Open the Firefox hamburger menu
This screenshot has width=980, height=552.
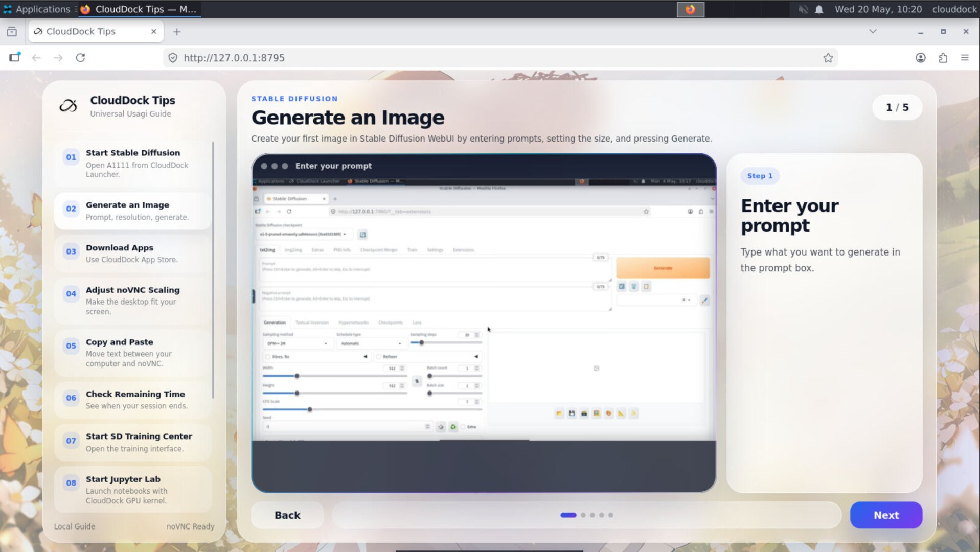[x=965, y=58]
